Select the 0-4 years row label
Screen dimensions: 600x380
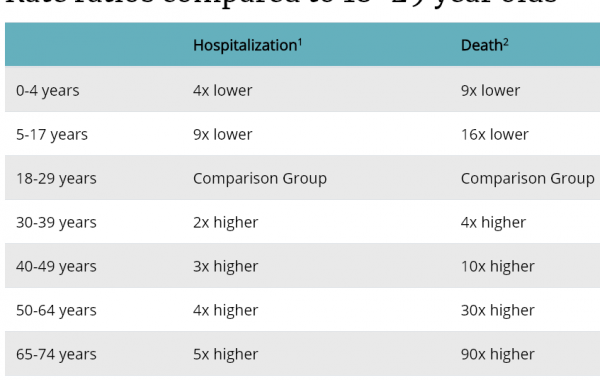(48, 91)
